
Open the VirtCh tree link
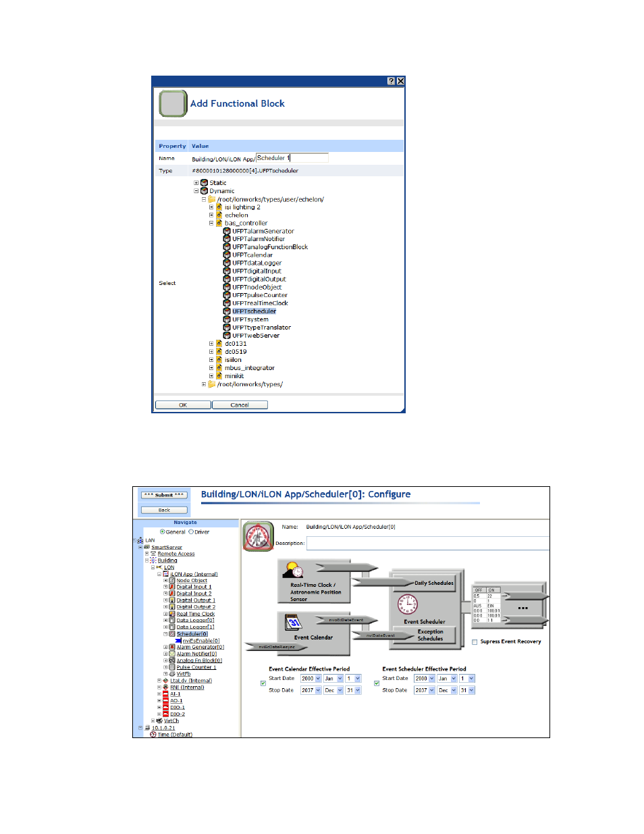171,721
